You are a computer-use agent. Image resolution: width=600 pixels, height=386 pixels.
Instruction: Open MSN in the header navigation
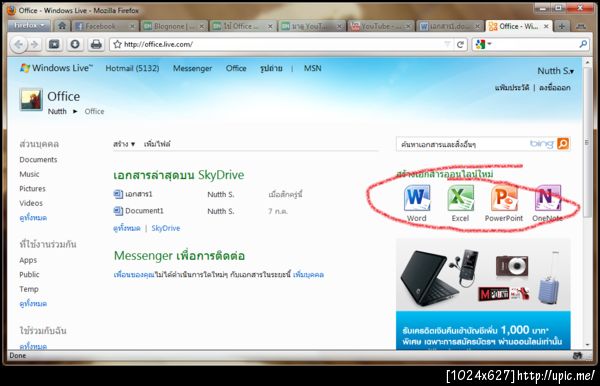[312, 68]
